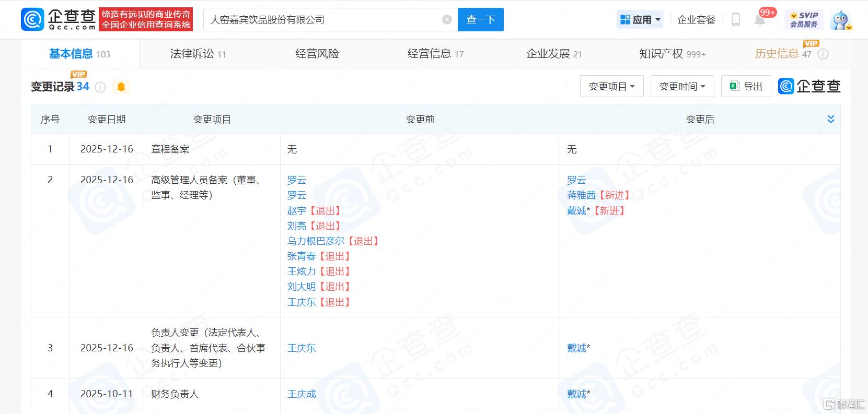Click the Qcc.com logo in header
The width and height of the screenshot is (868, 414).
pos(59,19)
